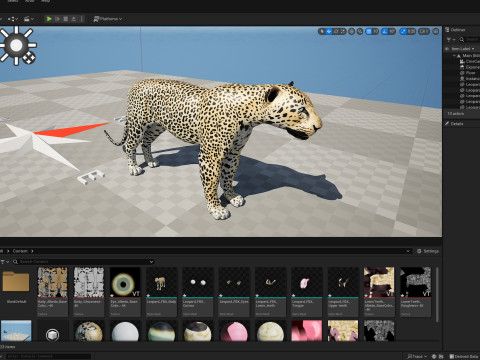Select the Lower Teeth Albedo BaseColor texture
Viewport: 480px width, 360px height.
pyautogui.click(x=379, y=292)
